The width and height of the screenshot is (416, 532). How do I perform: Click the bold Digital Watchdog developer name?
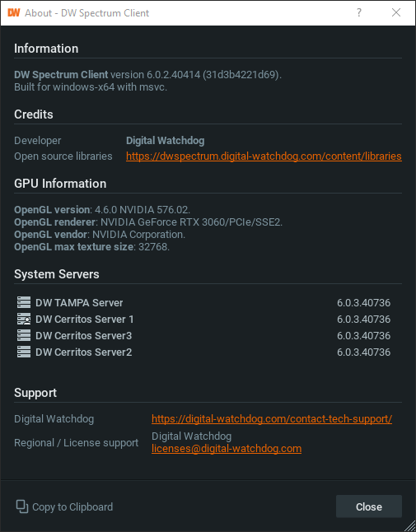click(166, 141)
